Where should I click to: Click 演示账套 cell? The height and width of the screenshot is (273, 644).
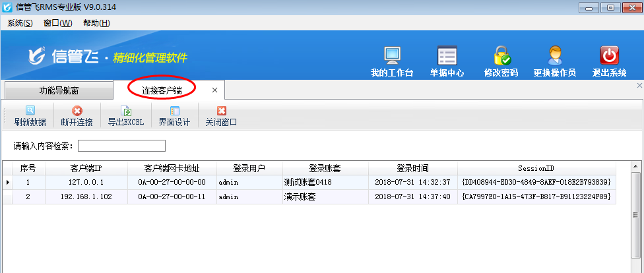[x=325, y=197]
